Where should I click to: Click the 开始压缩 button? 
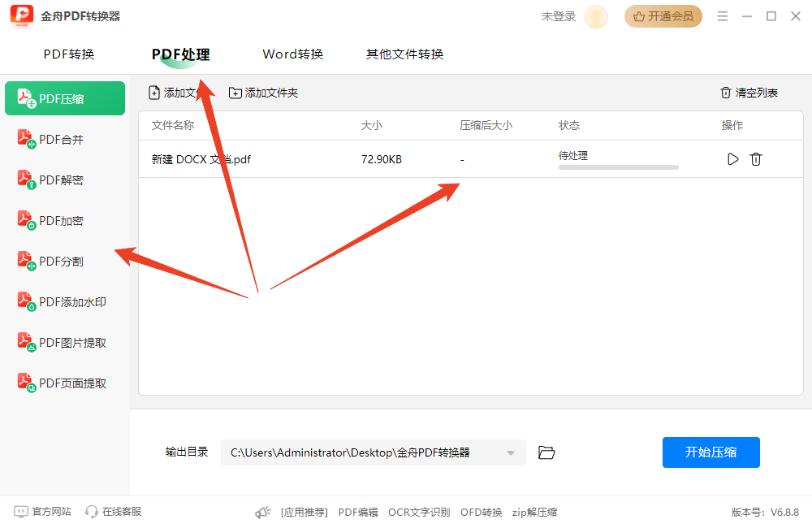[x=710, y=452]
